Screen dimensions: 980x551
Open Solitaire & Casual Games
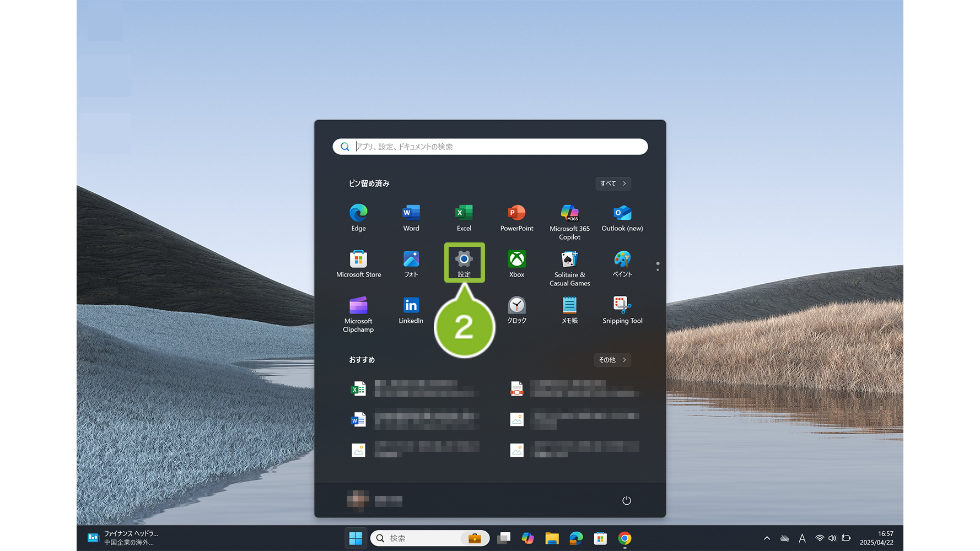(569, 268)
